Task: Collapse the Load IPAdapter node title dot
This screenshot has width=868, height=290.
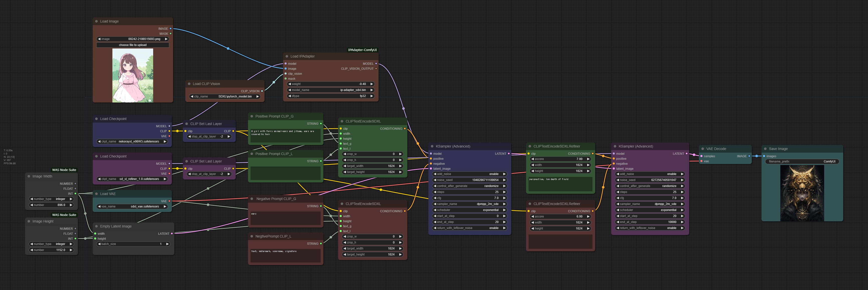Action: pos(287,56)
